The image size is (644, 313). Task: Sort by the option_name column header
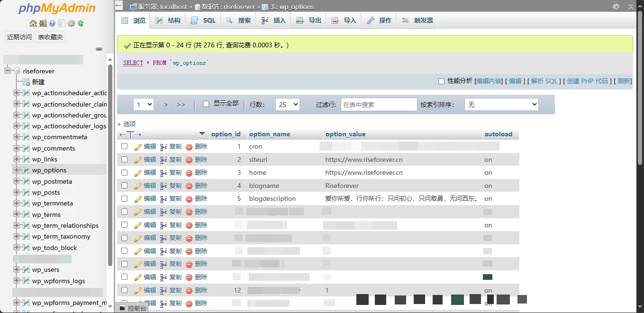click(270, 134)
